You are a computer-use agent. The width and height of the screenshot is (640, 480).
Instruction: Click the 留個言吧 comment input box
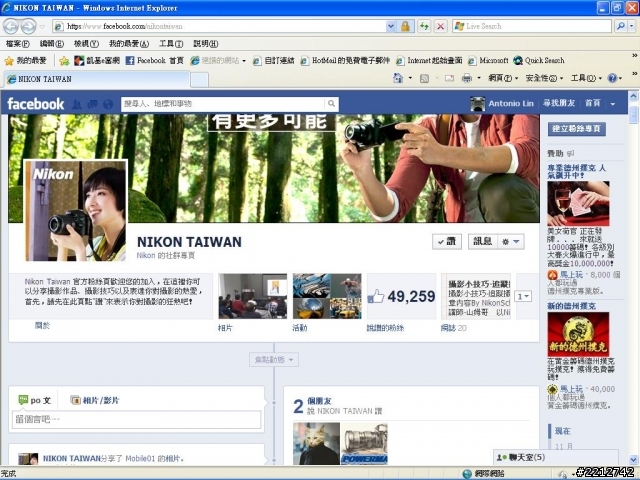pos(136,419)
